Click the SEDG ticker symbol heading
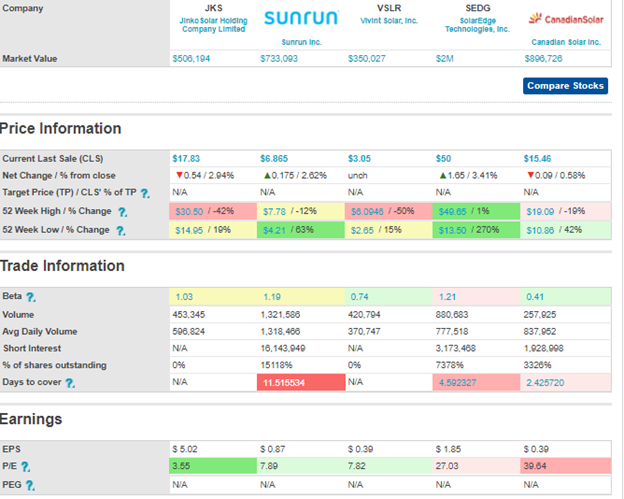The image size is (624, 499). click(x=476, y=8)
